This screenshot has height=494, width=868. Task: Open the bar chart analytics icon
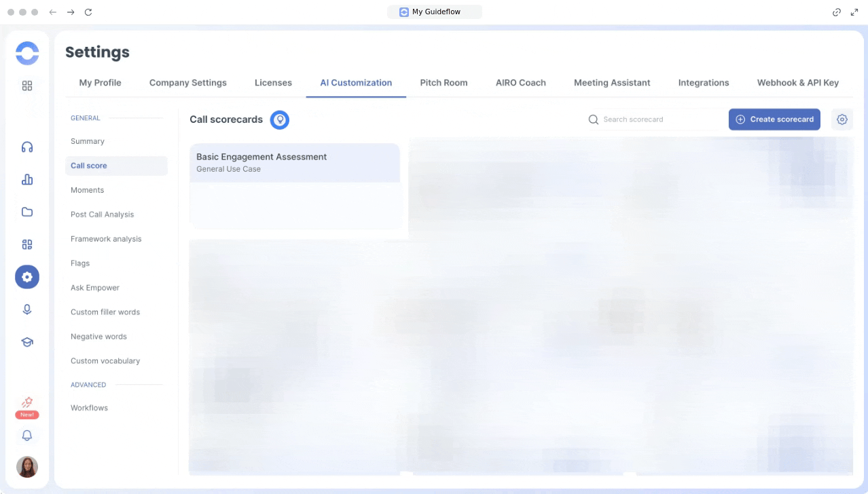(27, 180)
